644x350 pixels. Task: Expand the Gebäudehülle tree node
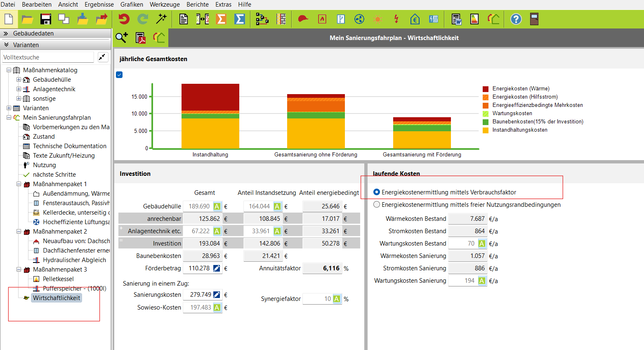point(19,80)
